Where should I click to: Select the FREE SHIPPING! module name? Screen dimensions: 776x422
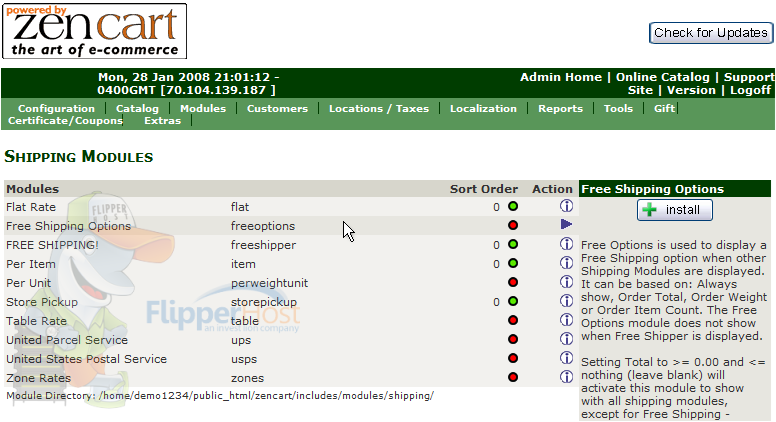click(52, 245)
